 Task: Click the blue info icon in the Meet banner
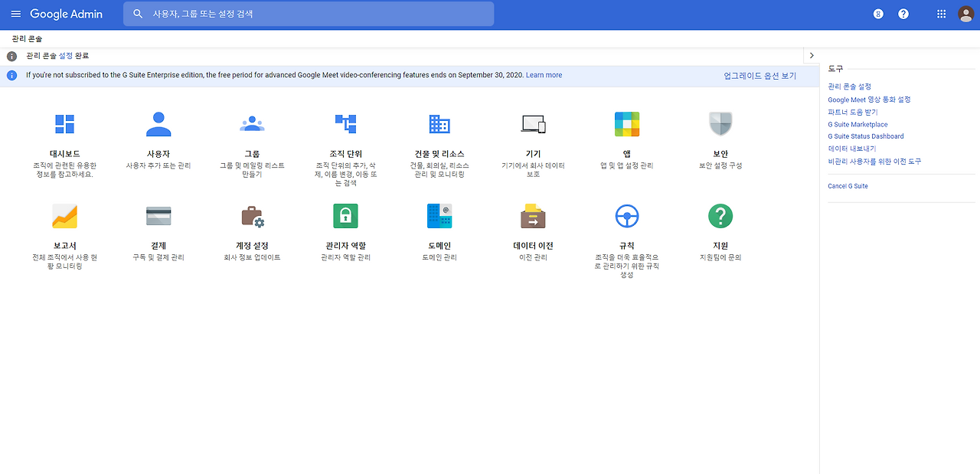tap(11, 75)
